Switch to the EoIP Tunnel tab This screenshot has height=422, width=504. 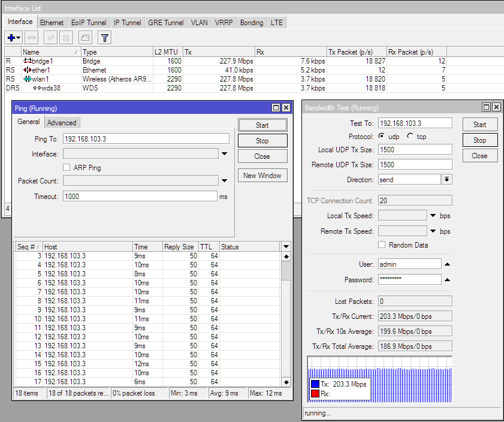(89, 23)
